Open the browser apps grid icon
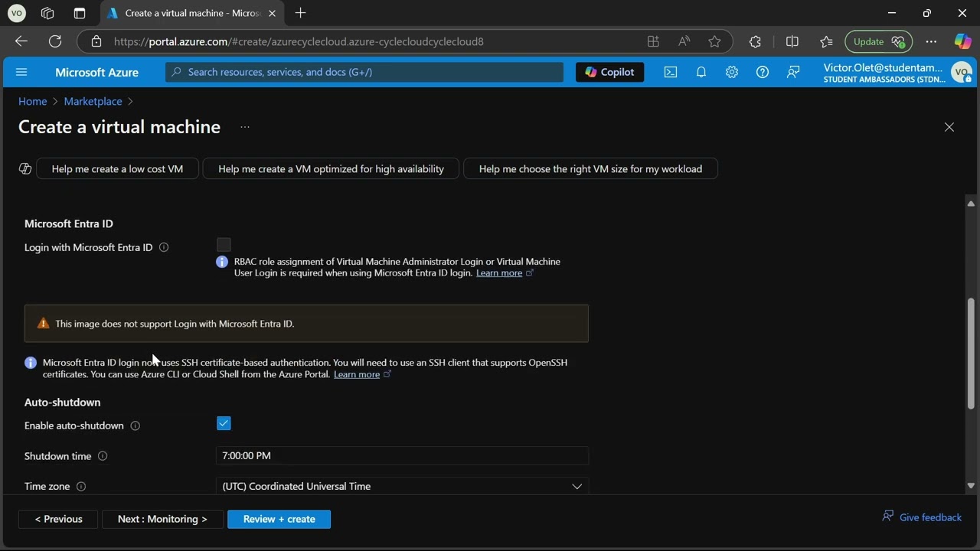 (x=653, y=41)
